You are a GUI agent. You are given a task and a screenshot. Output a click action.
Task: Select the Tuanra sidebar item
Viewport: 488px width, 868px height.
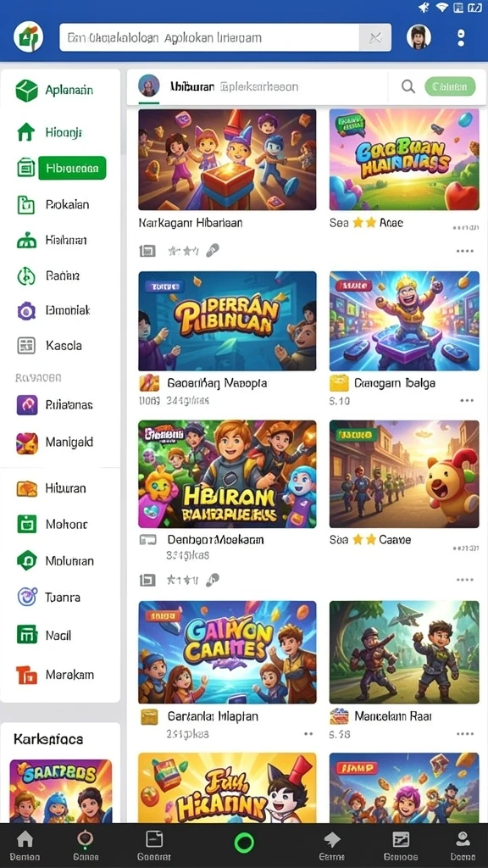click(x=48, y=598)
